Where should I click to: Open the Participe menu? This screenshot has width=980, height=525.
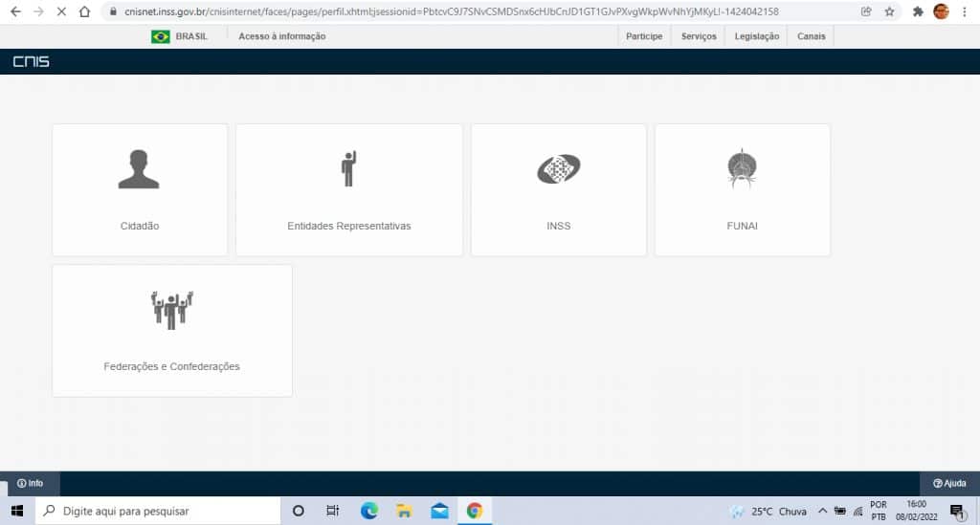[x=644, y=36]
